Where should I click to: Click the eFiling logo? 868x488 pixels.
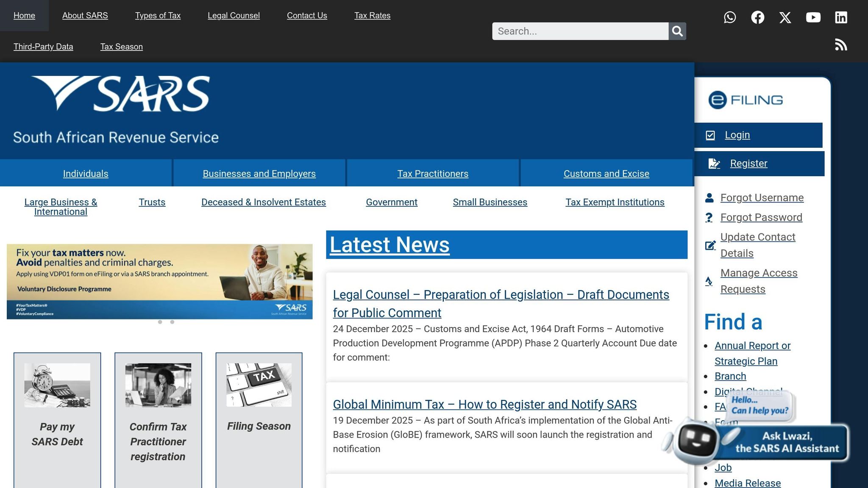point(746,100)
